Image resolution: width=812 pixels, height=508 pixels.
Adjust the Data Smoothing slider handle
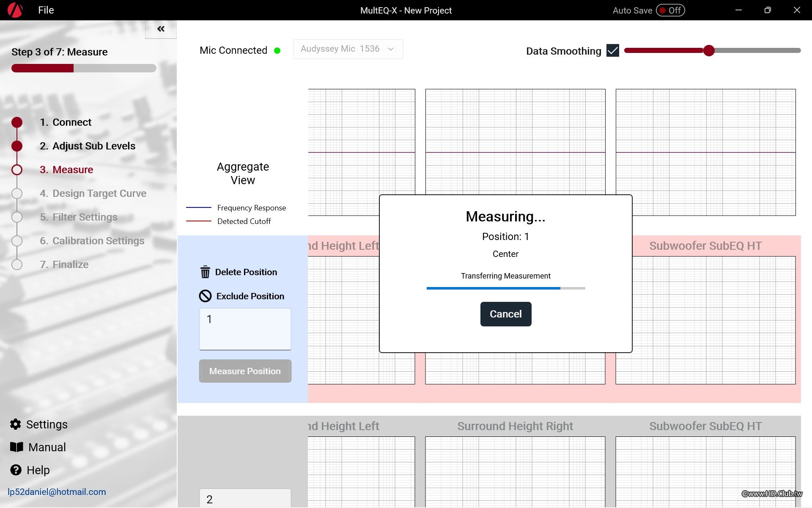(709, 50)
